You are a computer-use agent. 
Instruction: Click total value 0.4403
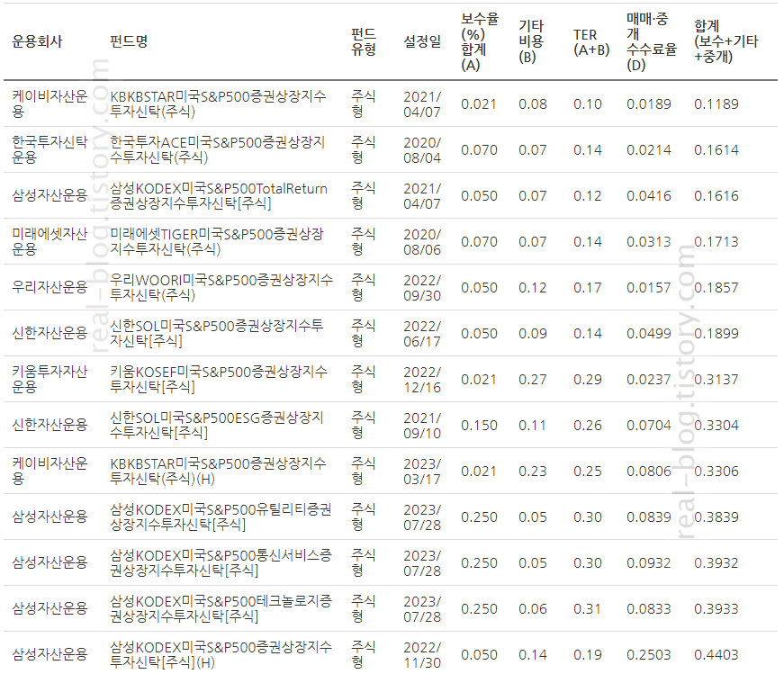point(716,655)
